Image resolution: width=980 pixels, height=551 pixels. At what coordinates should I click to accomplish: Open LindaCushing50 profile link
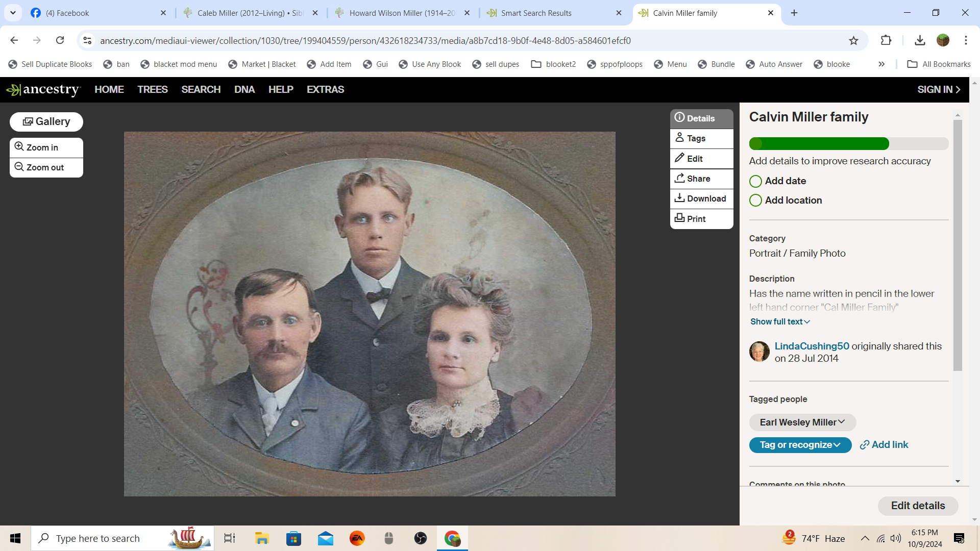[x=812, y=346]
